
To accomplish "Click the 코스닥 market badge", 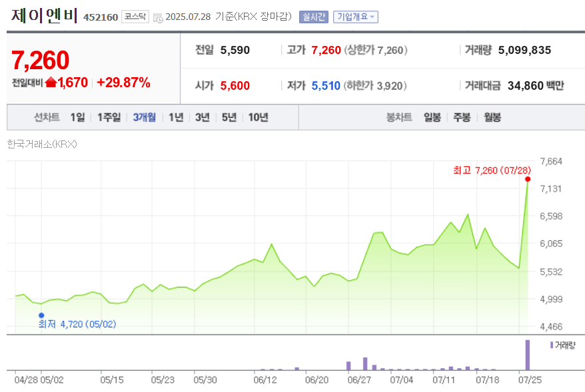I will click(x=135, y=17).
